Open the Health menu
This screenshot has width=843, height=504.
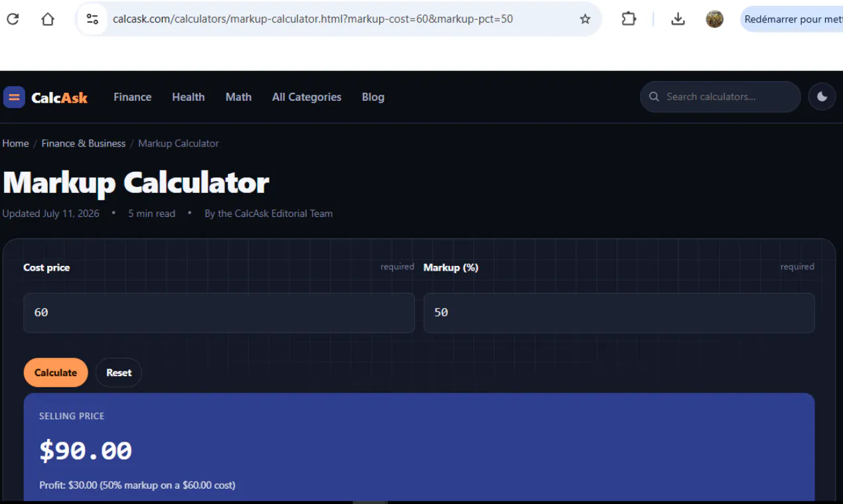(188, 97)
